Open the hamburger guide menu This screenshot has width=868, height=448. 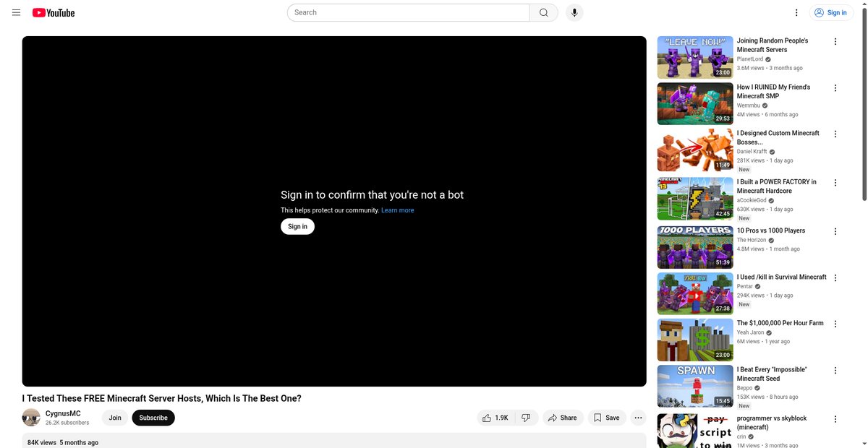16,12
